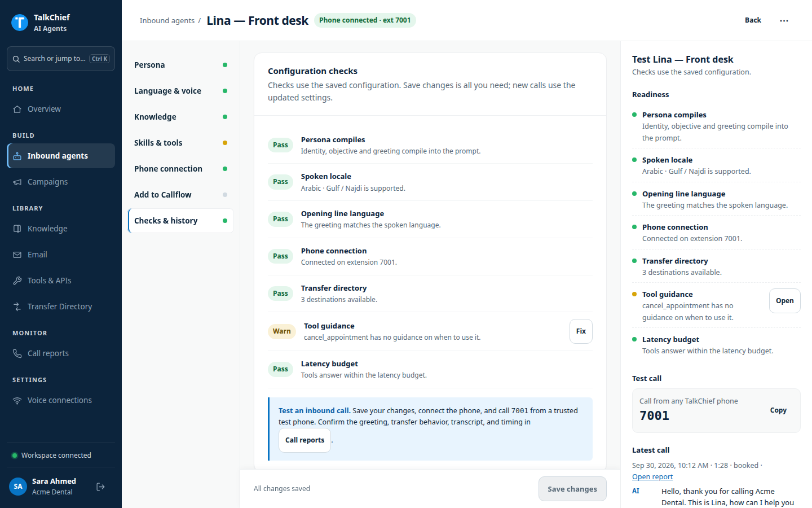Click the Back button
Image resolution: width=812 pixels, height=508 pixels.
(x=753, y=20)
